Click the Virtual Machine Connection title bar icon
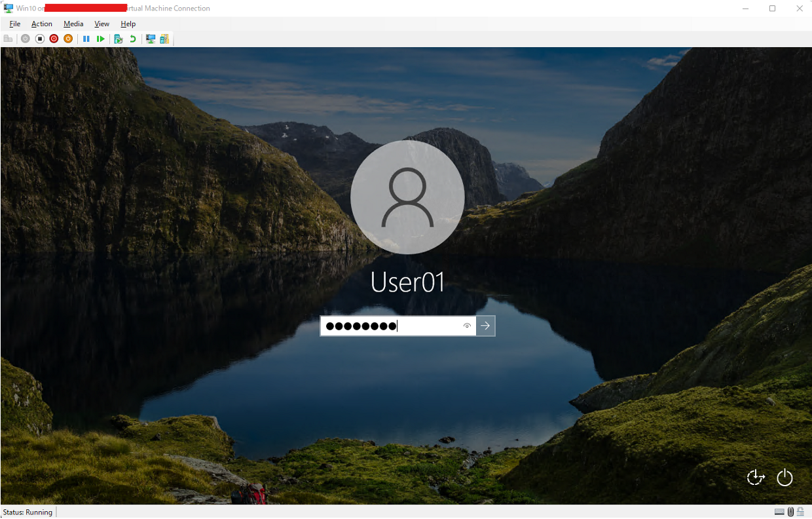Image resolution: width=812 pixels, height=519 pixels. [9, 9]
